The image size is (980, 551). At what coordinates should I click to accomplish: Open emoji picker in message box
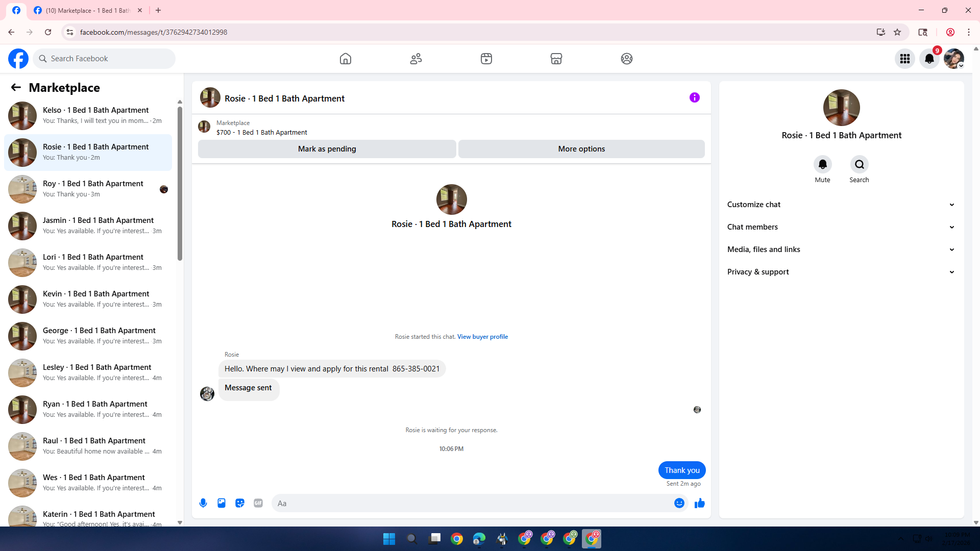click(679, 503)
